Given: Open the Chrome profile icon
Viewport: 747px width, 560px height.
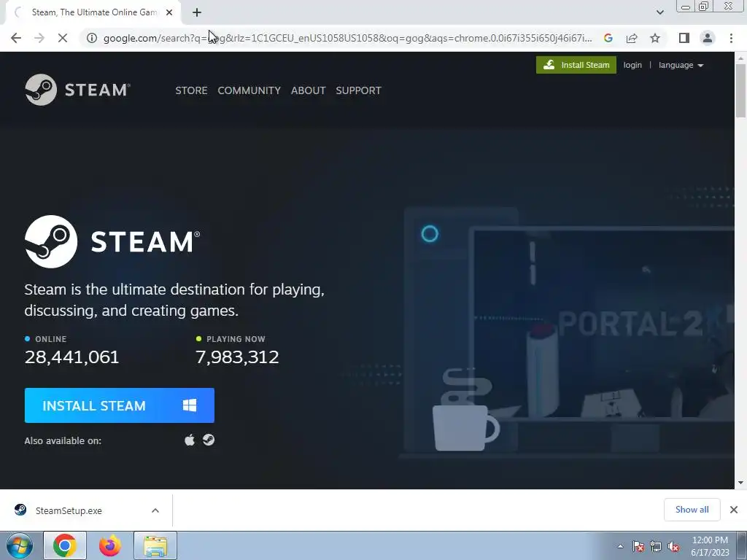Looking at the screenshot, I should pos(708,38).
